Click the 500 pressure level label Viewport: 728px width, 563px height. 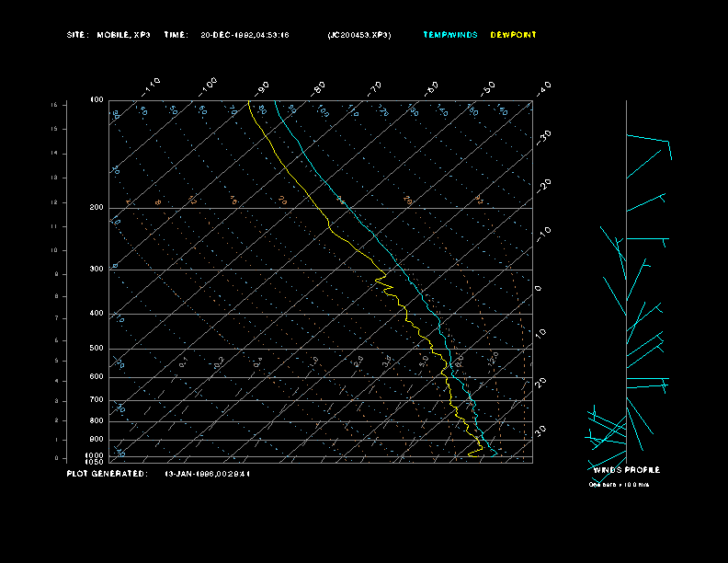pos(97,349)
